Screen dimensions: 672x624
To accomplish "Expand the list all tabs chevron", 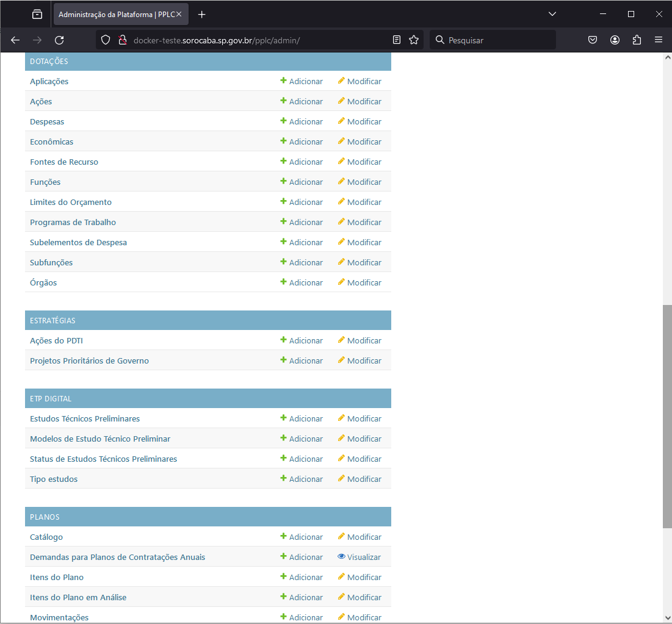I will click(x=552, y=14).
